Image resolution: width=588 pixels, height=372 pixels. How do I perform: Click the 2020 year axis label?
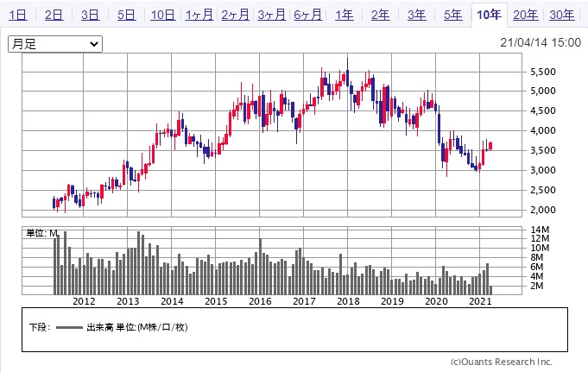point(437,301)
